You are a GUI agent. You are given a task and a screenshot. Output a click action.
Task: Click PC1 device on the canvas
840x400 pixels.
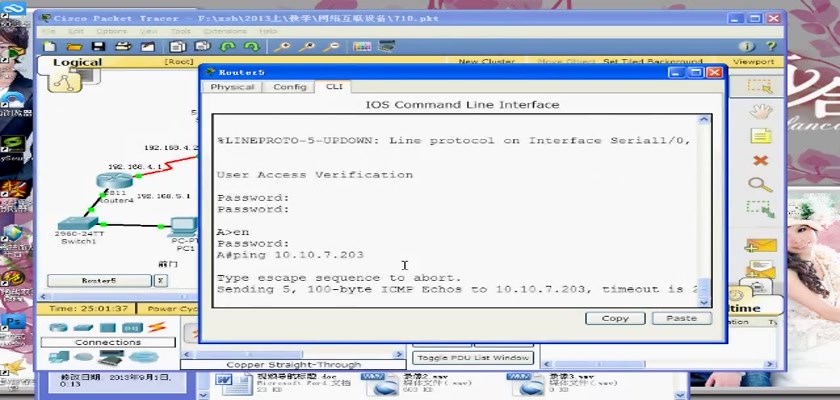coord(184,227)
